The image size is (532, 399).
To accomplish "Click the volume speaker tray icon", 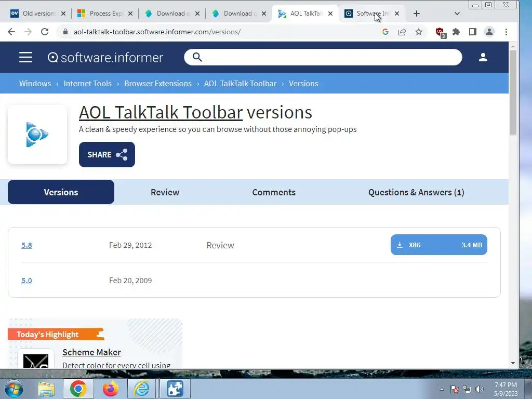I will coord(479,389).
